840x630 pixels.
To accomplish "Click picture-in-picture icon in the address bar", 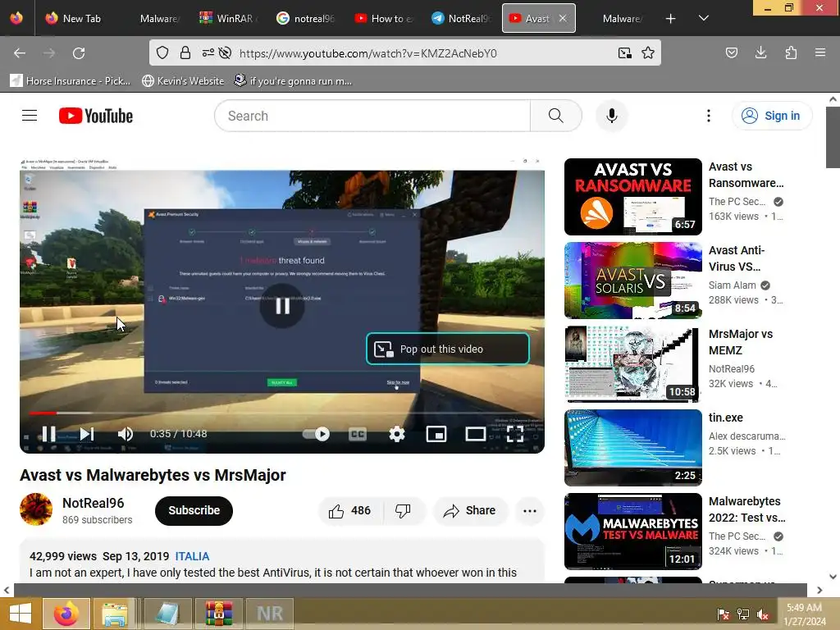I will [624, 52].
